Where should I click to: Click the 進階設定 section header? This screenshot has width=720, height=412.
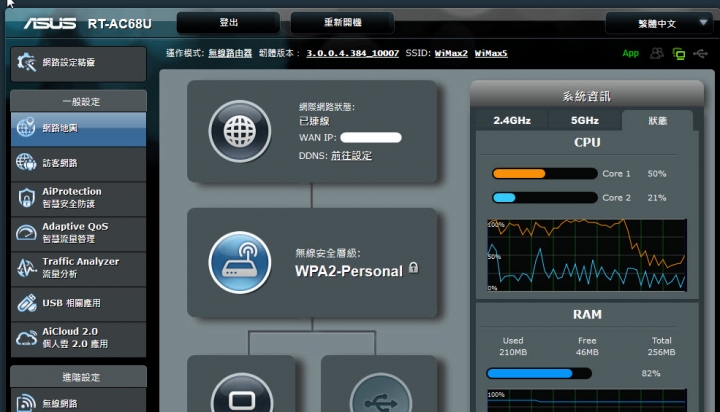point(79,377)
